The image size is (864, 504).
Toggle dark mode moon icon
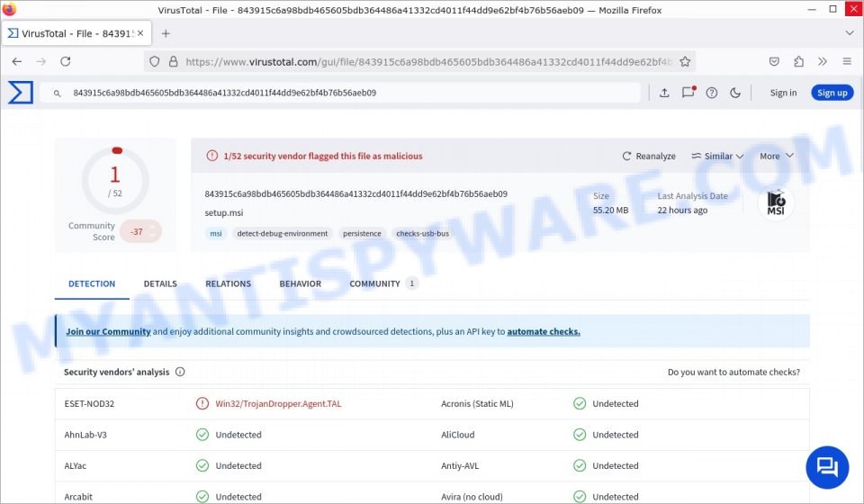(735, 93)
